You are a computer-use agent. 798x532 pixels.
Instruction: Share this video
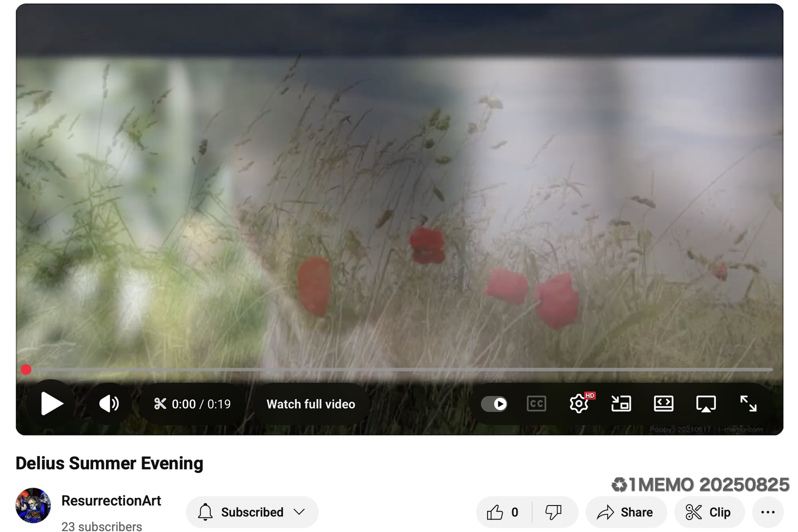pos(626,512)
